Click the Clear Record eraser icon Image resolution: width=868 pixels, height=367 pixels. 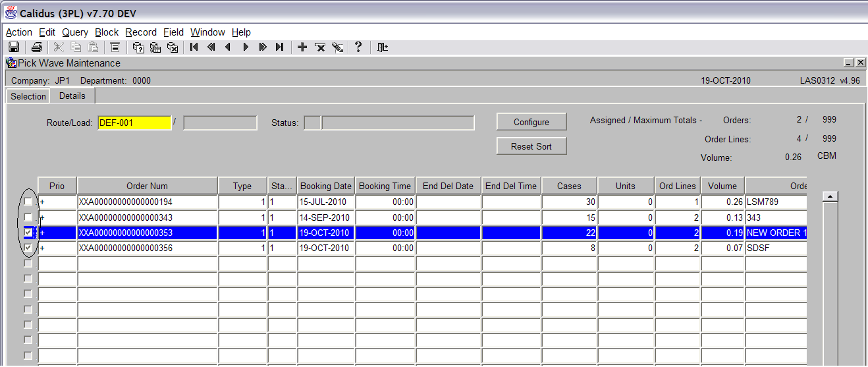(337, 47)
